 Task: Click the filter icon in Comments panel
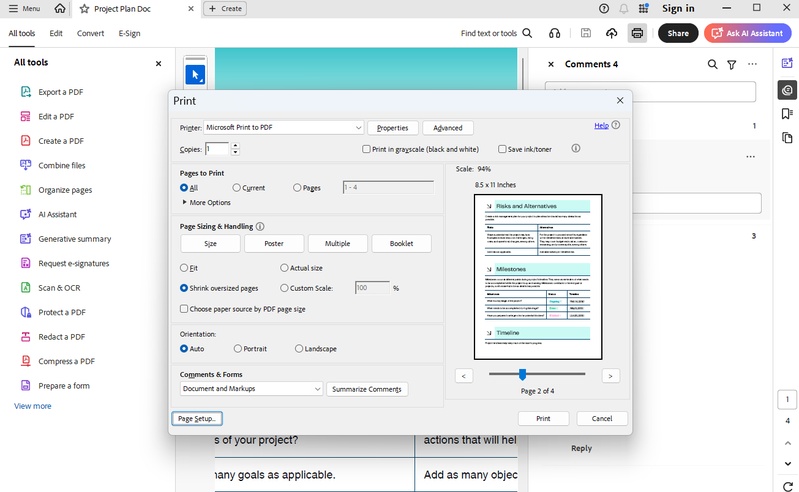(x=732, y=64)
